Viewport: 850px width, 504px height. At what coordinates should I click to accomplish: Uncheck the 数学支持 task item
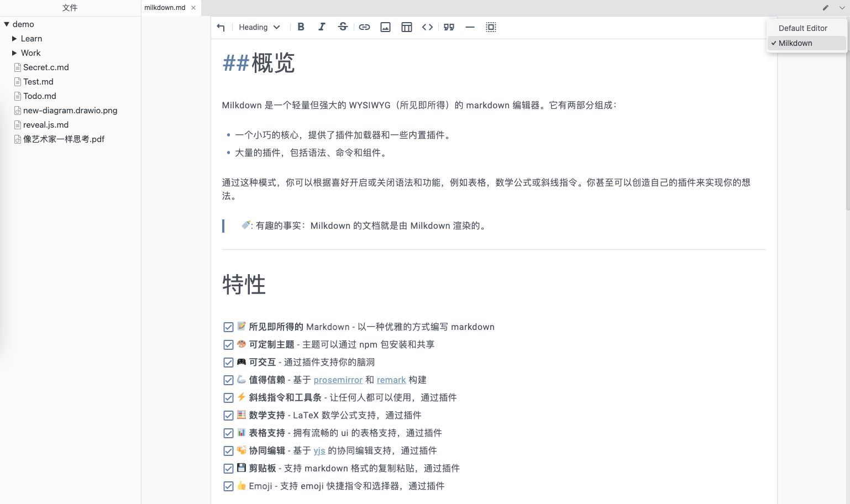tap(228, 416)
